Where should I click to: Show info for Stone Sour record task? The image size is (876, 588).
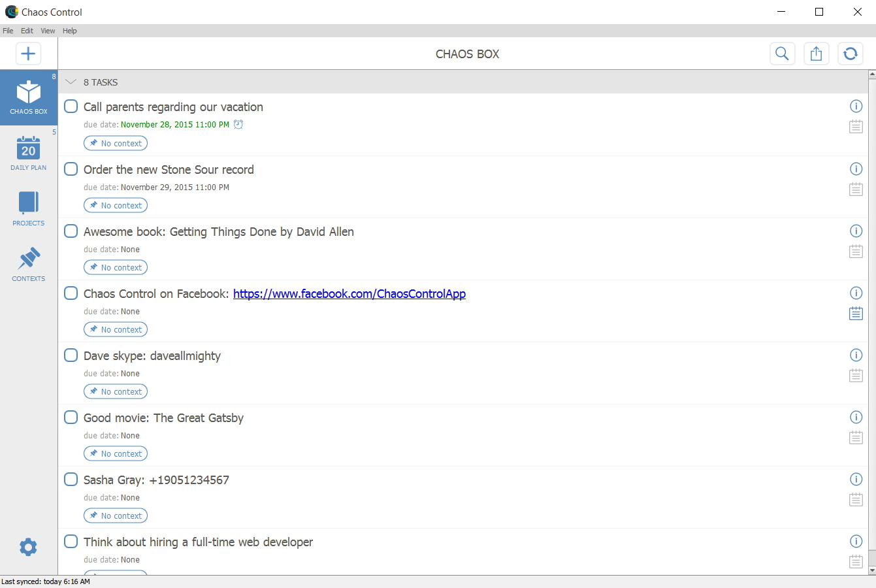coord(856,169)
